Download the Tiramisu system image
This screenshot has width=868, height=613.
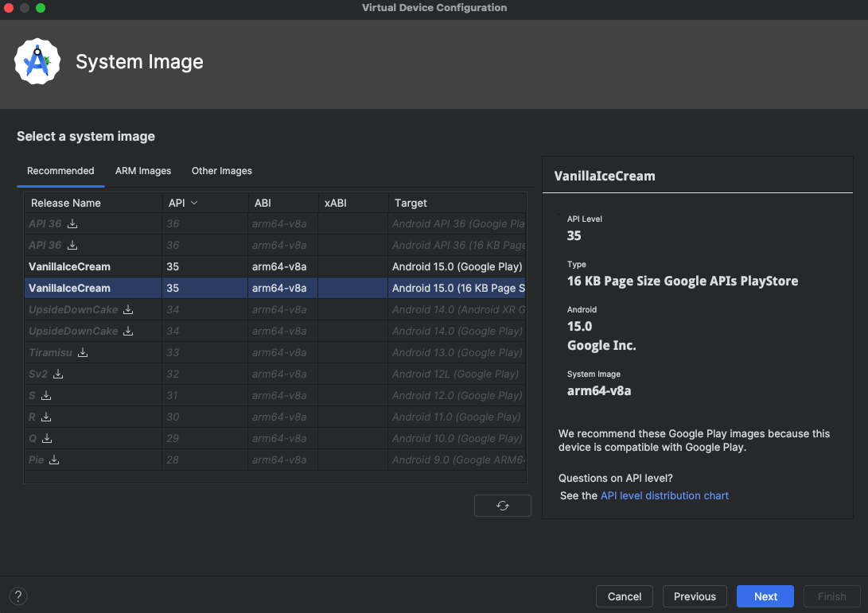pyautogui.click(x=83, y=352)
